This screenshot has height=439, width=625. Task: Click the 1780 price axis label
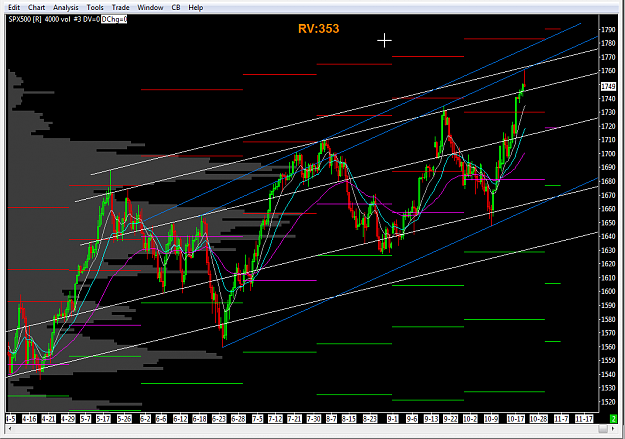(608, 43)
